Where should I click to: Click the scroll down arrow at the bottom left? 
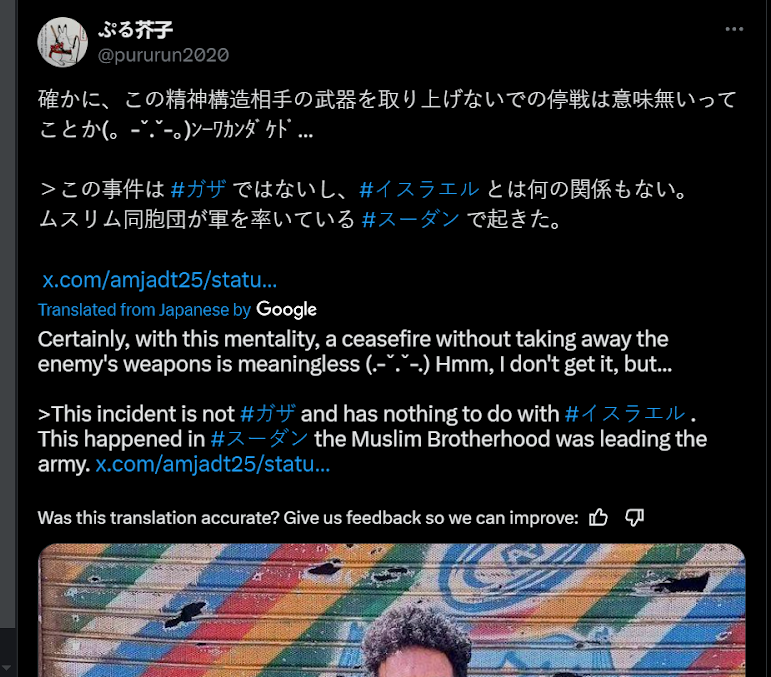click(7, 667)
